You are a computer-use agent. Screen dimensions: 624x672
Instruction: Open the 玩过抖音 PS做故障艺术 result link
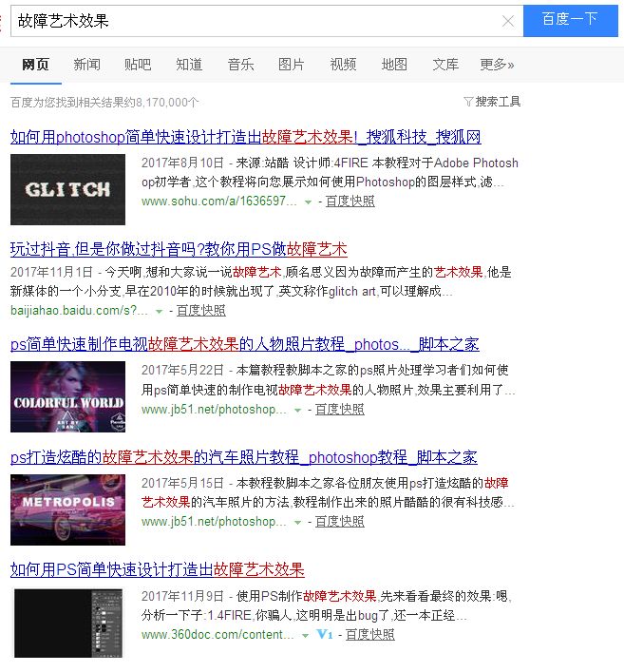tap(179, 249)
